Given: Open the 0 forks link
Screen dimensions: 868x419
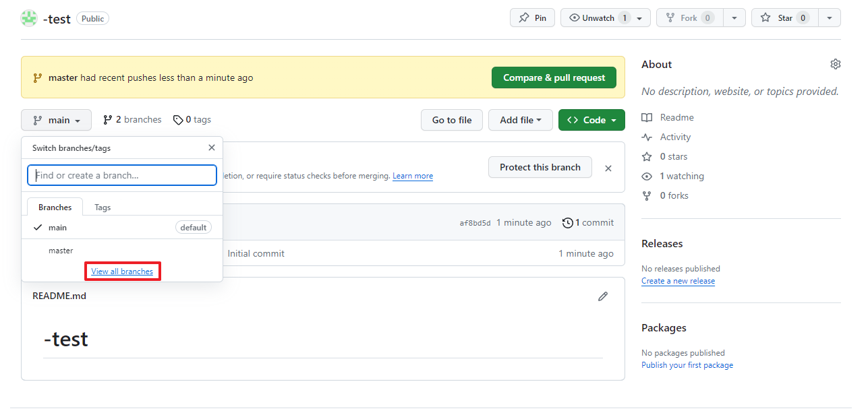Looking at the screenshot, I should (666, 195).
